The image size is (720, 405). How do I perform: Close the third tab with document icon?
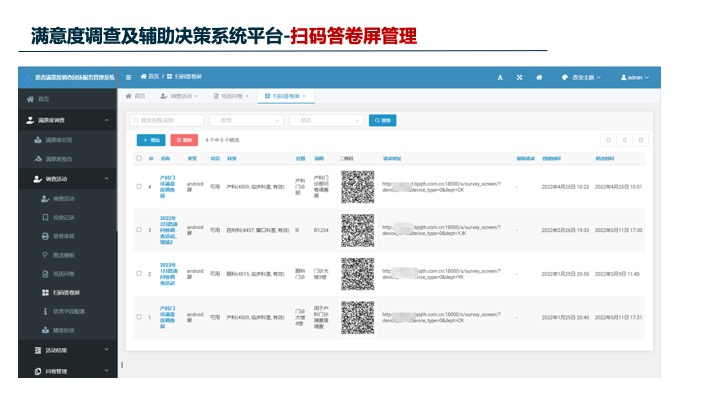click(247, 96)
